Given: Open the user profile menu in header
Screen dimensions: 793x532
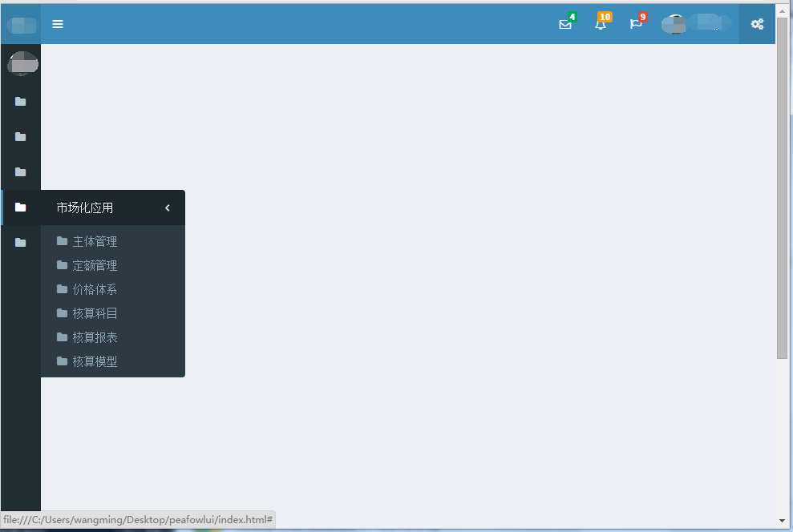Looking at the screenshot, I should coord(697,24).
